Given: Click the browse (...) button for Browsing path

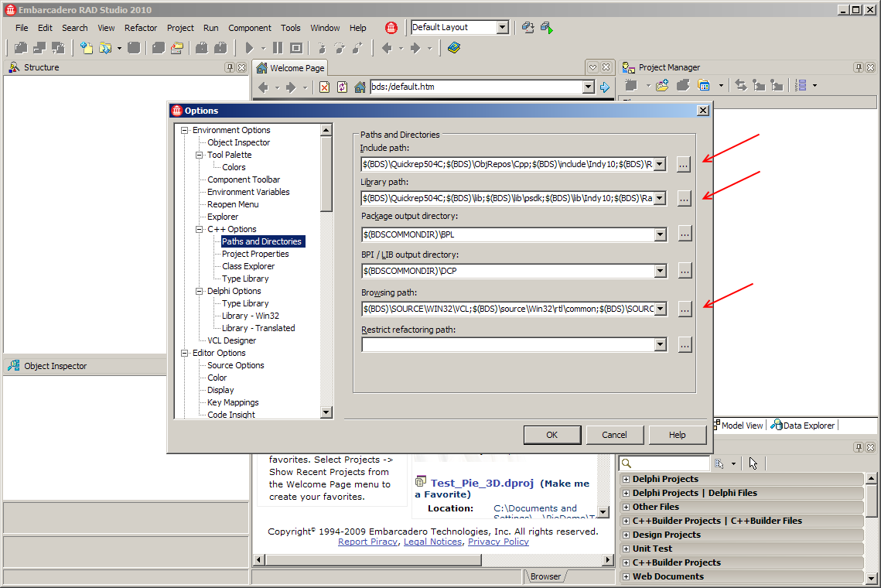Looking at the screenshot, I should [x=685, y=309].
